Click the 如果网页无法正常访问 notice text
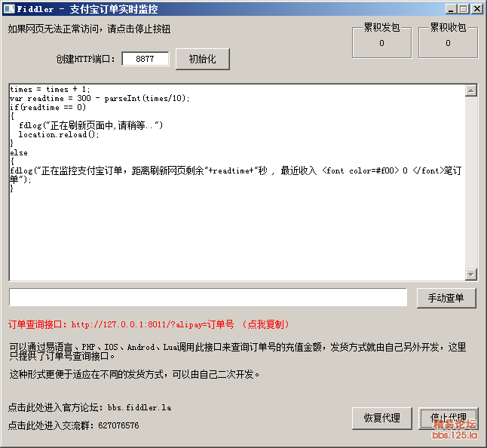Image resolution: width=487 pixels, height=448 pixels. point(89,29)
